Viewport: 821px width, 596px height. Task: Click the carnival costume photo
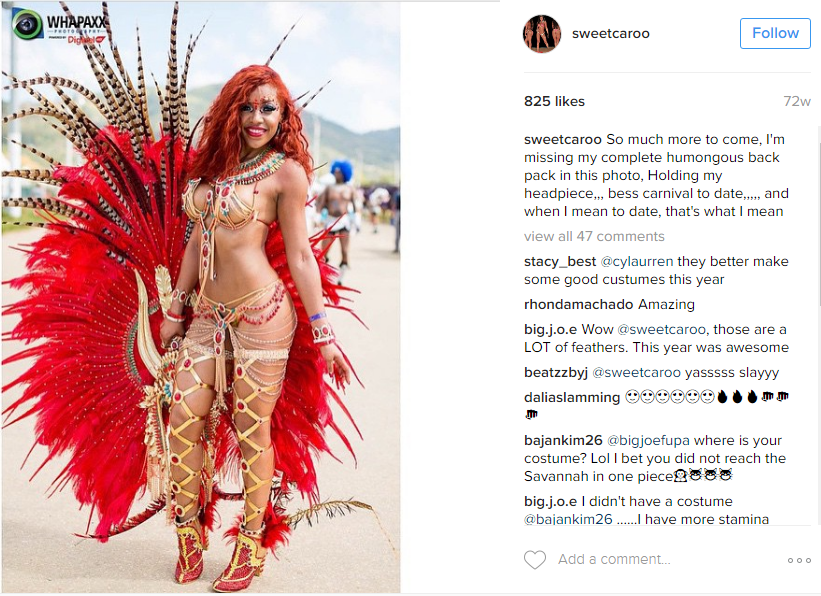pyautogui.click(x=201, y=299)
